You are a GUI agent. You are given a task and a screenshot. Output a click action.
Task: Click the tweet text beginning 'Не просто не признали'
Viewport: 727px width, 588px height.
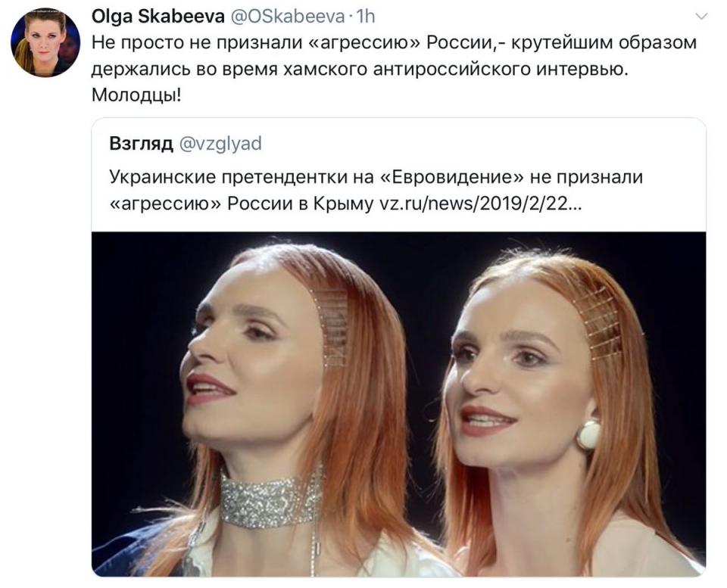[x=394, y=69]
